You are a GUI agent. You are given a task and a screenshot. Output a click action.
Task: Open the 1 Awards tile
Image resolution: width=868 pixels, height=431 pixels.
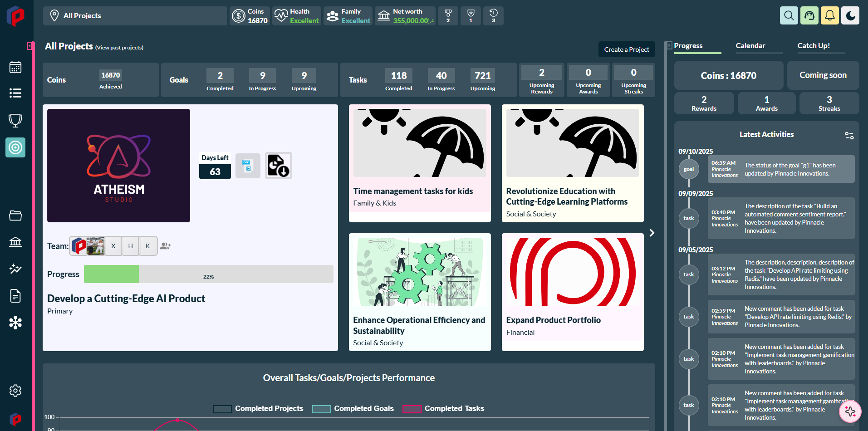[x=766, y=103]
